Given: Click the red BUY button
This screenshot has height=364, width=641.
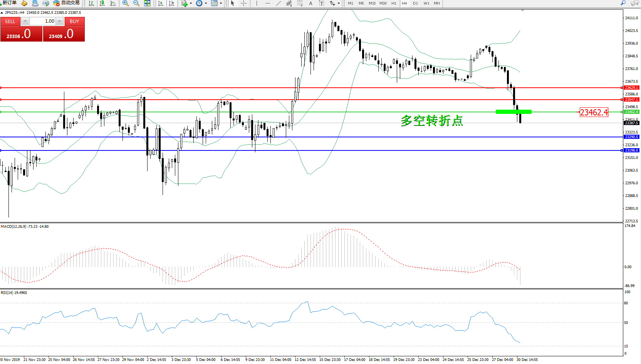Looking at the screenshot, I should [74, 22].
